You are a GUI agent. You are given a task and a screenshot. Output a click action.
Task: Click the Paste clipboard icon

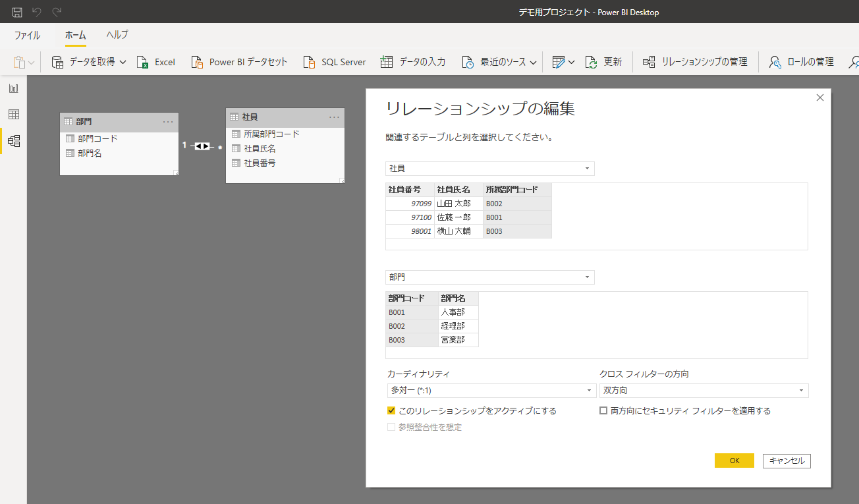pyautogui.click(x=19, y=62)
